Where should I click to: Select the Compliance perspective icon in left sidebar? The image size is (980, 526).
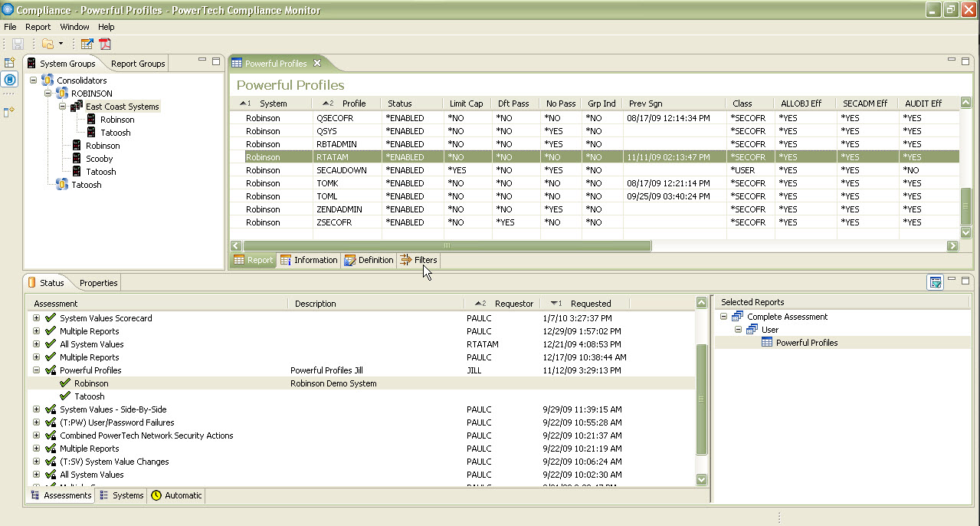[x=10, y=80]
